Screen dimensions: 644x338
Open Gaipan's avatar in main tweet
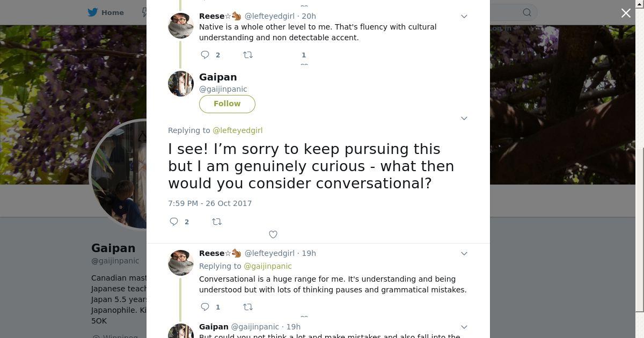181,84
